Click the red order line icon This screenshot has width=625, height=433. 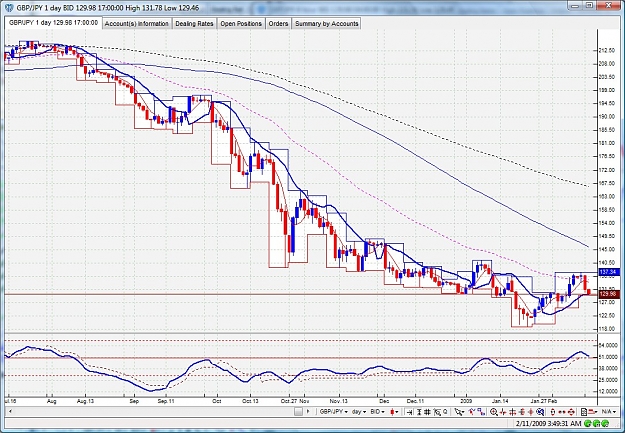pyautogui.click(x=592, y=412)
